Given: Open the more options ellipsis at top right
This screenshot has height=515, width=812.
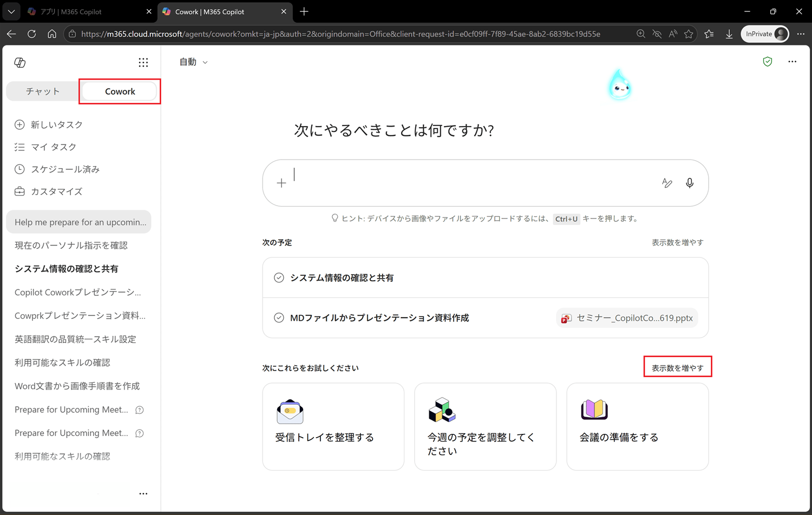Looking at the screenshot, I should 793,62.
